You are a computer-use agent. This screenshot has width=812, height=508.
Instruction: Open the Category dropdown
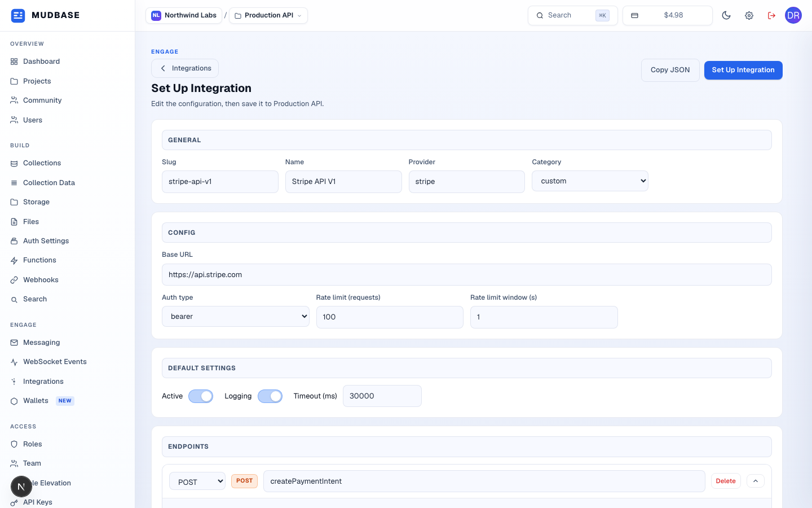tap(590, 181)
